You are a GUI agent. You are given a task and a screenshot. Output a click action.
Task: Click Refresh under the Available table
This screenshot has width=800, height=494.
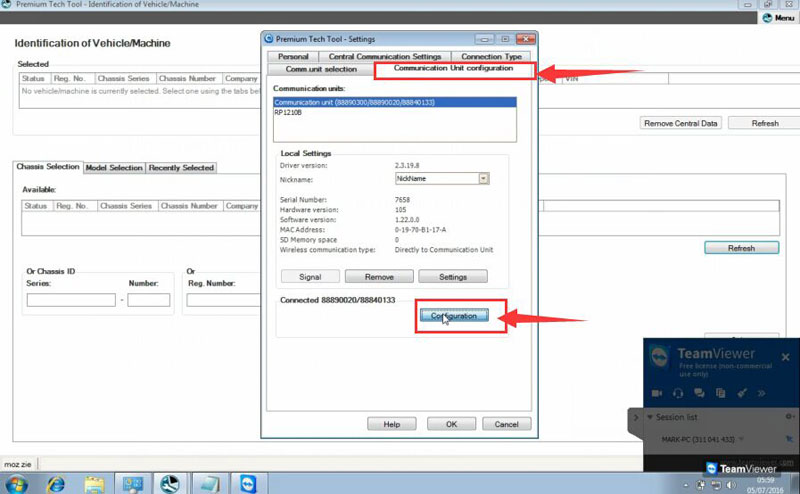pos(741,248)
